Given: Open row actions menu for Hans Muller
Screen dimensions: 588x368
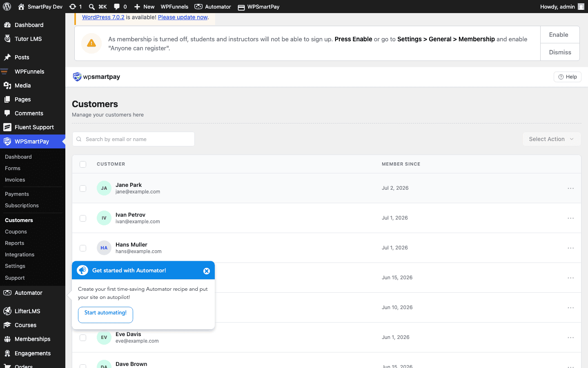Looking at the screenshot, I should (x=571, y=248).
